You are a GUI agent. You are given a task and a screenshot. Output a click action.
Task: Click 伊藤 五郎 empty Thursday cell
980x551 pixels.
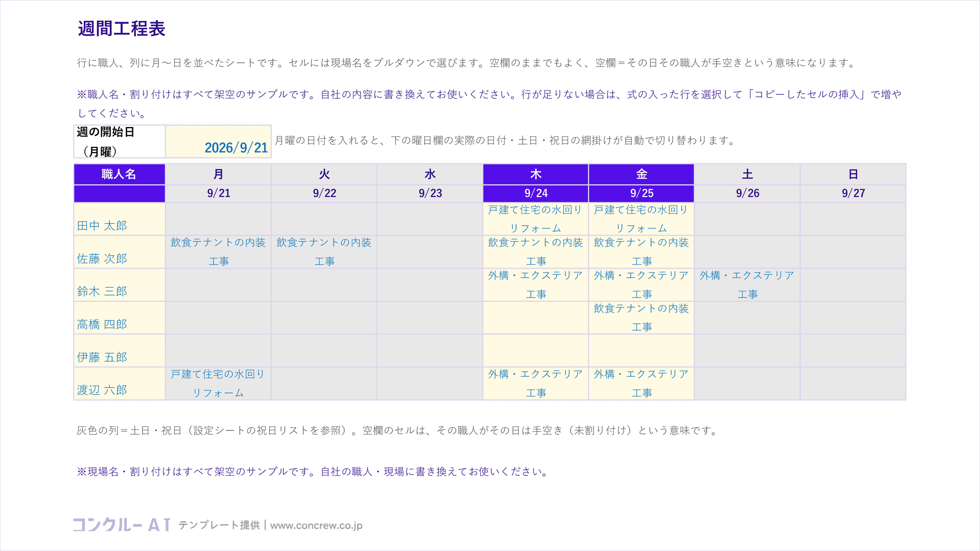pyautogui.click(x=536, y=350)
